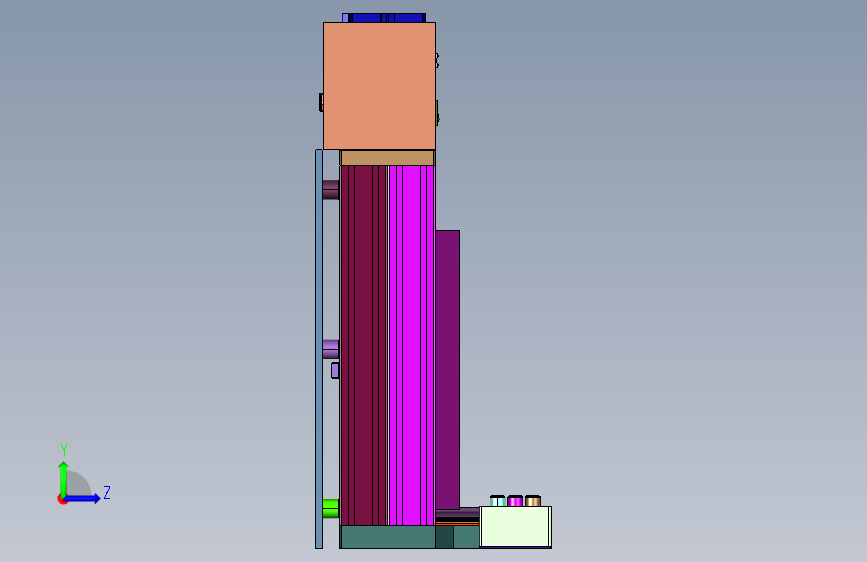Select the light purple cylindrical spacer

331,349
